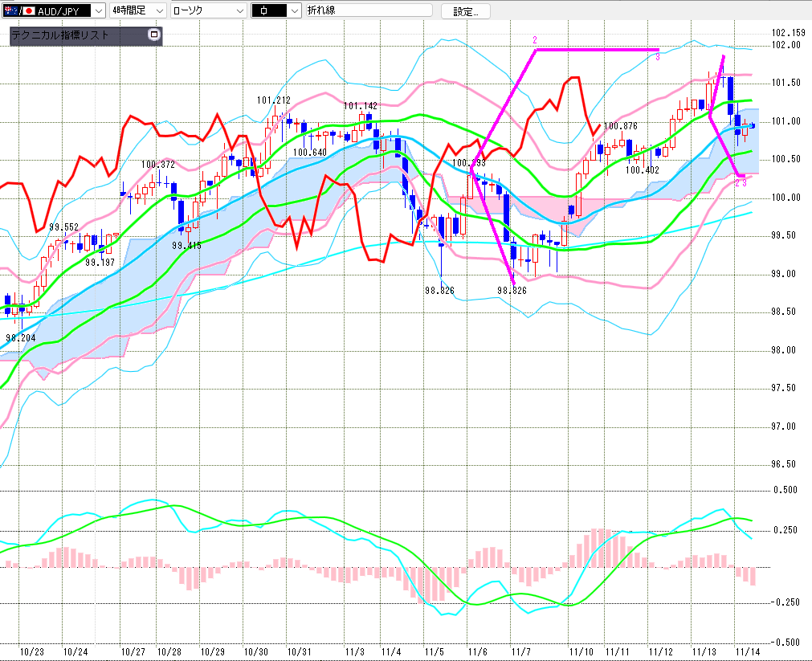Click the 98.204 low price label
Image resolution: width=812 pixels, height=661 pixels.
22,338
